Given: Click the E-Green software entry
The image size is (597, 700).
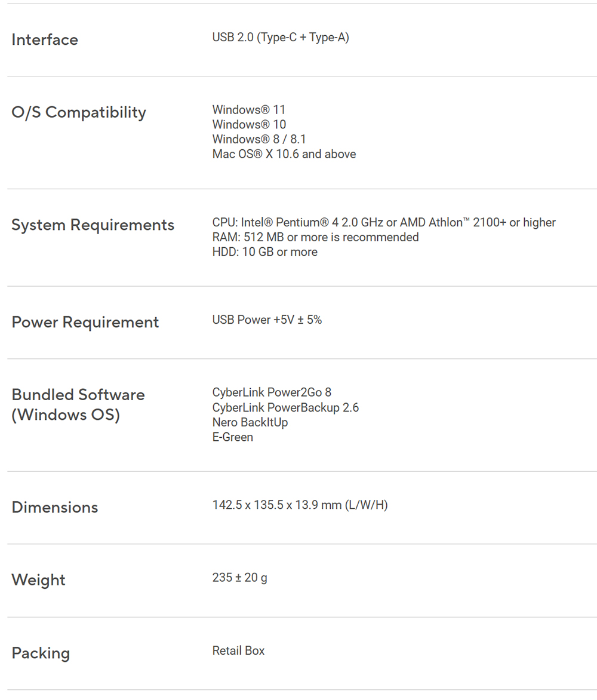Looking at the screenshot, I should pos(233,437).
